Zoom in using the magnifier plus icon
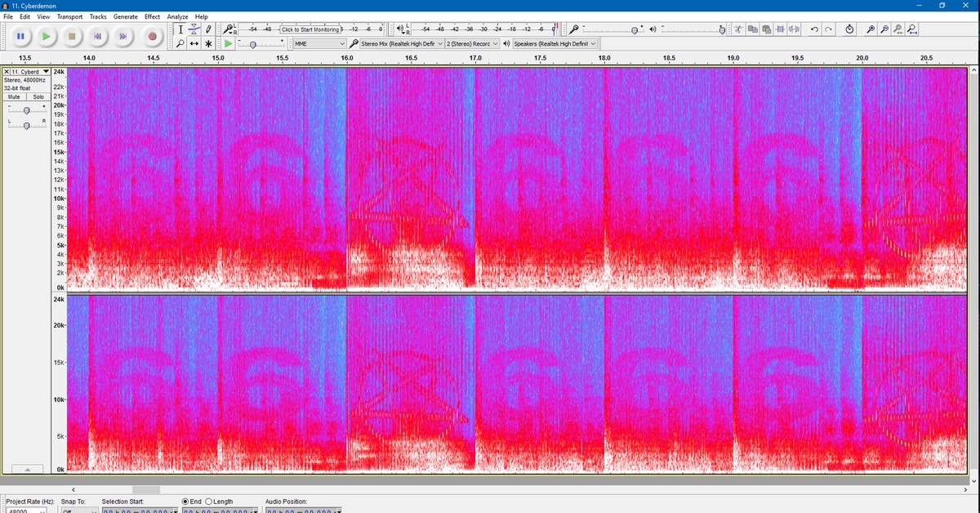This screenshot has height=513, width=980. [871, 29]
